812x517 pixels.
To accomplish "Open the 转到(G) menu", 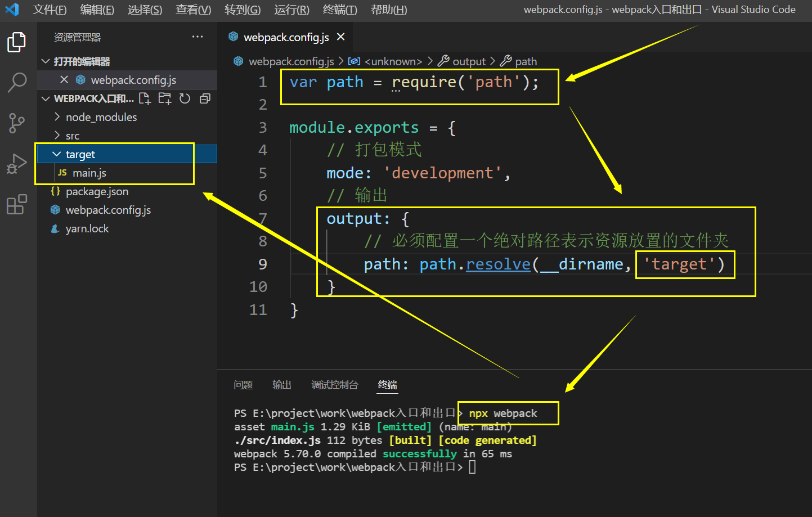I will [243, 10].
